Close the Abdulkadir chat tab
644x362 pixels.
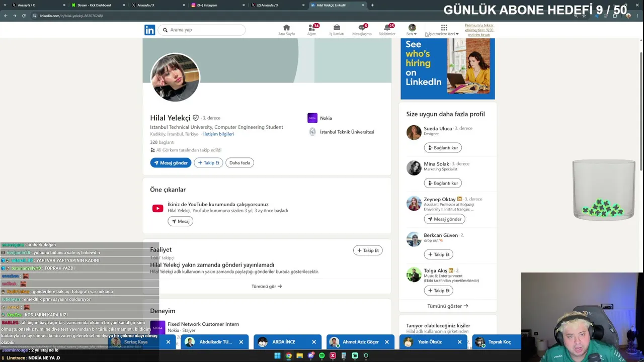click(x=241, y=342)
